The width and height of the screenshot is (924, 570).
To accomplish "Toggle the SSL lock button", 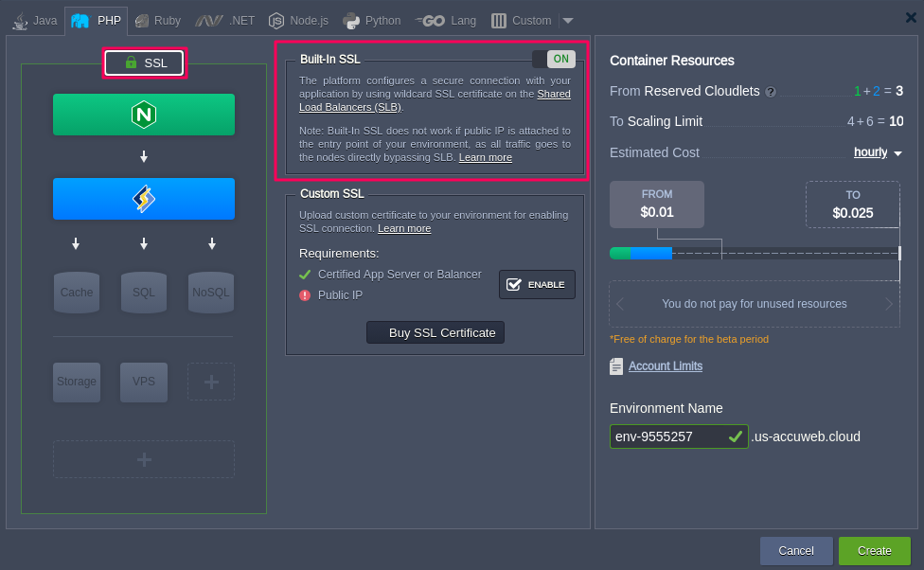I will [x=145, y=63].
